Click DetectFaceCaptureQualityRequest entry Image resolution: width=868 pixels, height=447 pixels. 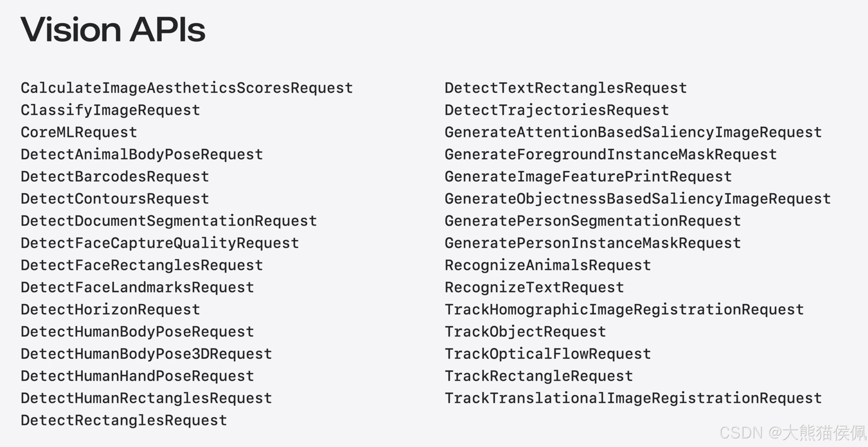tap(160, 244)
